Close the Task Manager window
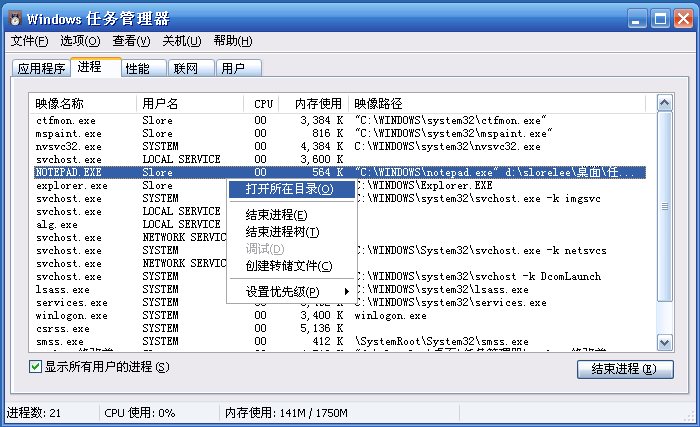Screen dimensions: 700x427 [x=683, y=19]
